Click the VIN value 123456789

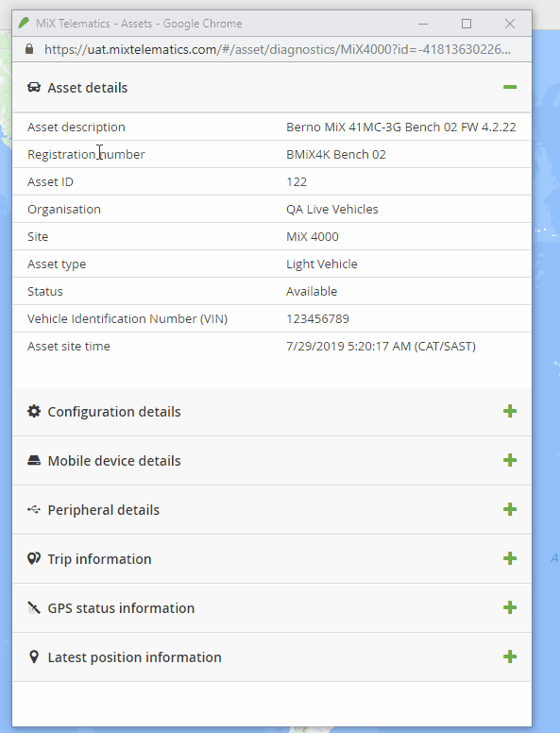click(317, 319)
